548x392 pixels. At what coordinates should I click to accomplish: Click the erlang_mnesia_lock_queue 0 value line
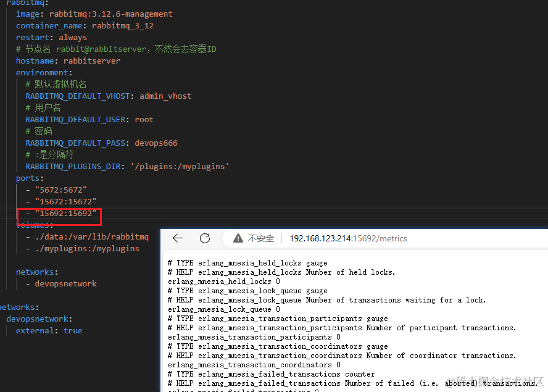coord(223,309)
